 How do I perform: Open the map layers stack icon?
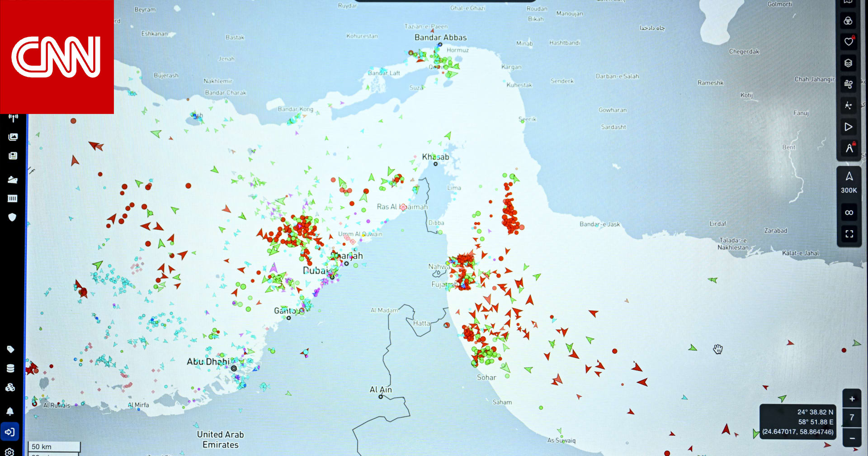pyautogui.click(x=848, y=63)
